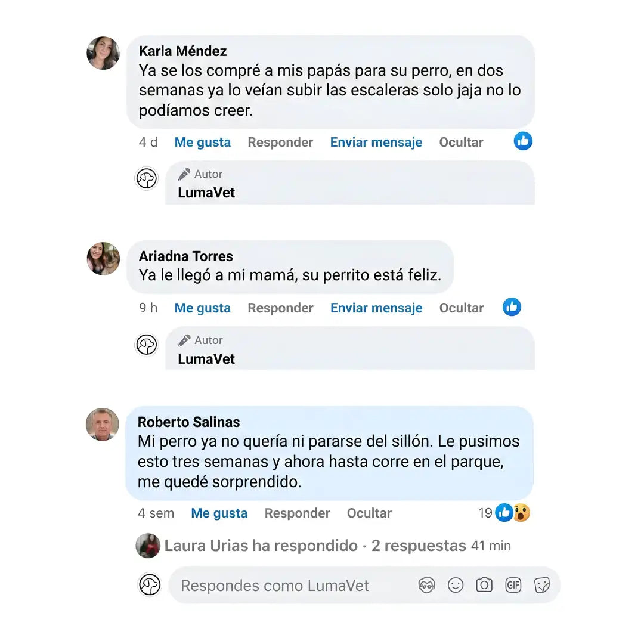Toggle Me gusta on Ariadna Torres's comment
This screenshot has width=644, height=644.
tap(203, 308)
